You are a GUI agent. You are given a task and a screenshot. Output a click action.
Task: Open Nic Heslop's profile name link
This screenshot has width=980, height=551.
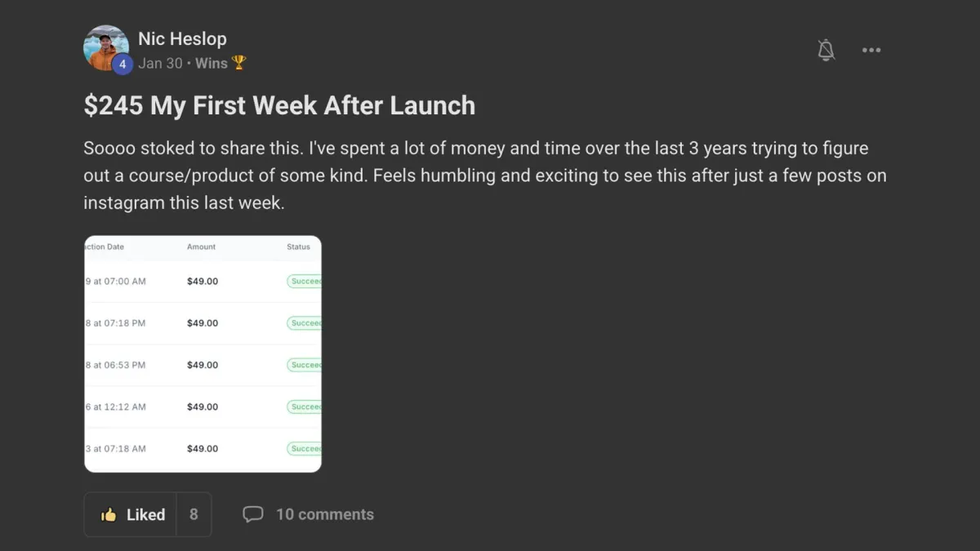click(182, 38)
